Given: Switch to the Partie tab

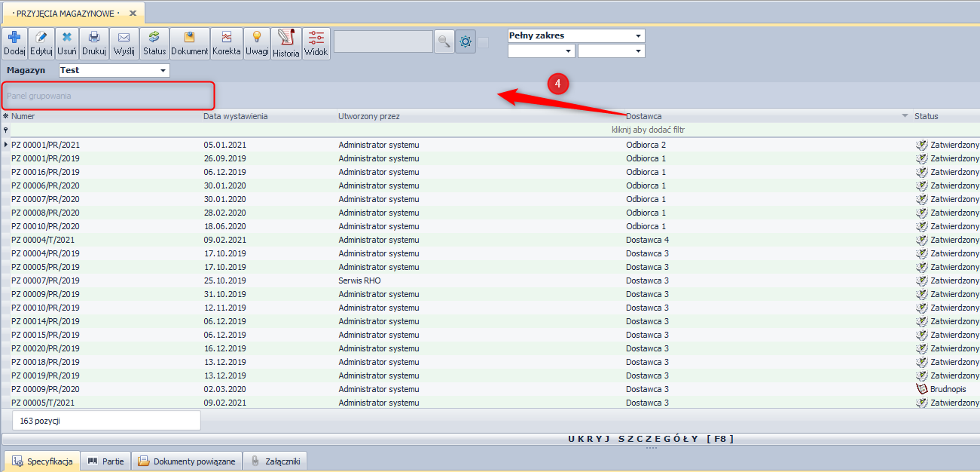Looking at the screenshot, I should coord(105,461).
